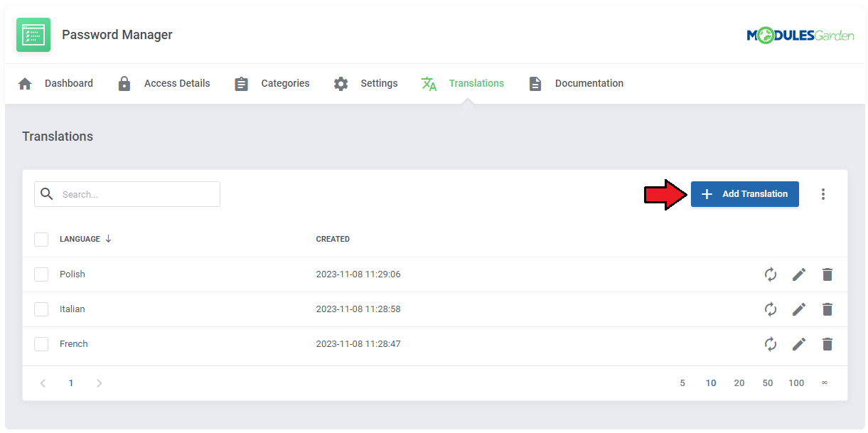The width and height of the screenshot is (868, 433).
Task: Show unlimited entries with infinity option
Action: [825, 383]
